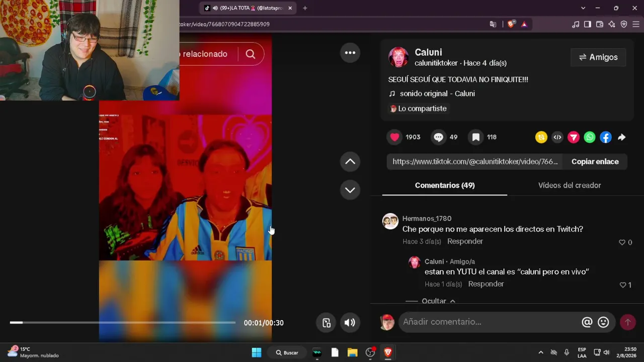Go to the next video
Image resolution: width=644 pixels, height=362 pixels.
tap(350, 190)
